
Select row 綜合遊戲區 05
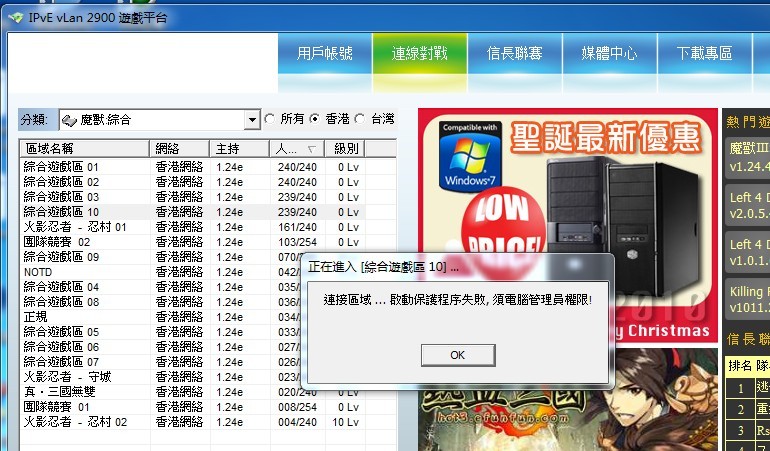pyautogui.click(x=160, y=332)
